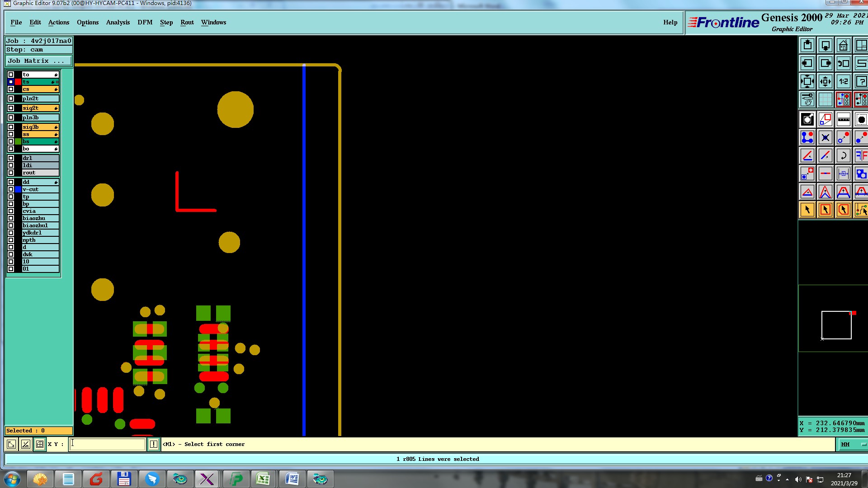This screenshot has width=868, height=488.
Task: Select the rotate feature tool
Action: tap(843, 156)
